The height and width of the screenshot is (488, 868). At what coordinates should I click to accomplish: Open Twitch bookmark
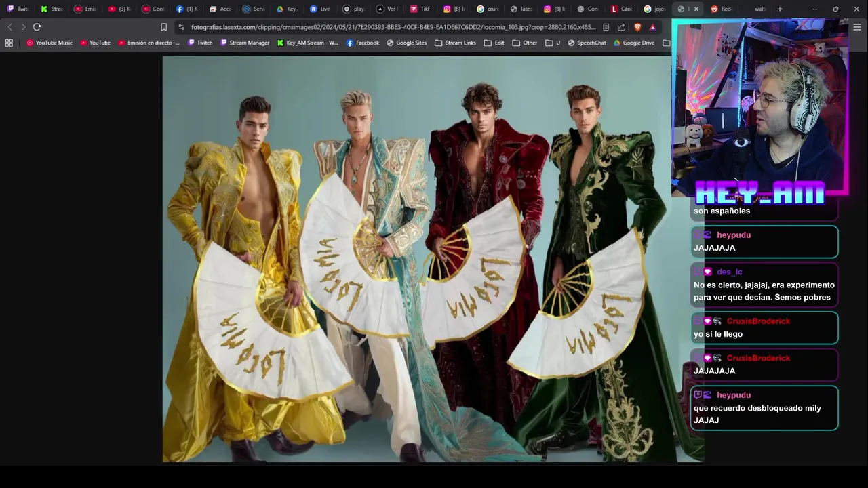pos(200,43)
